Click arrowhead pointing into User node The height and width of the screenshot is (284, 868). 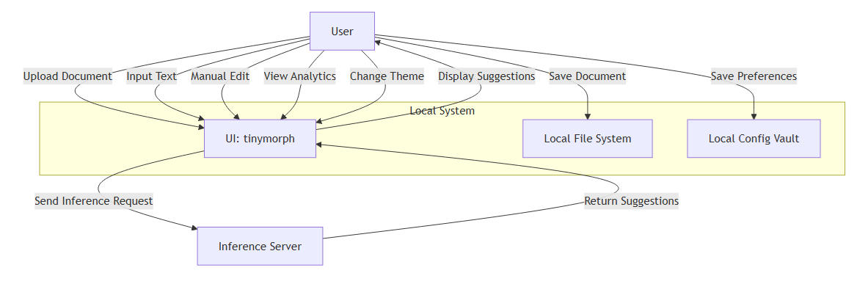pos(378,42)
